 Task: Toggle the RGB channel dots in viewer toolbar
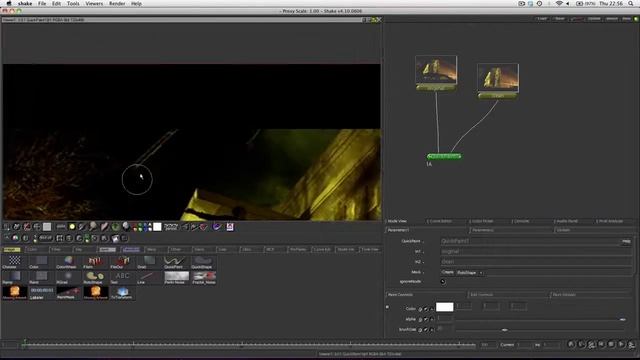[142, 227]
